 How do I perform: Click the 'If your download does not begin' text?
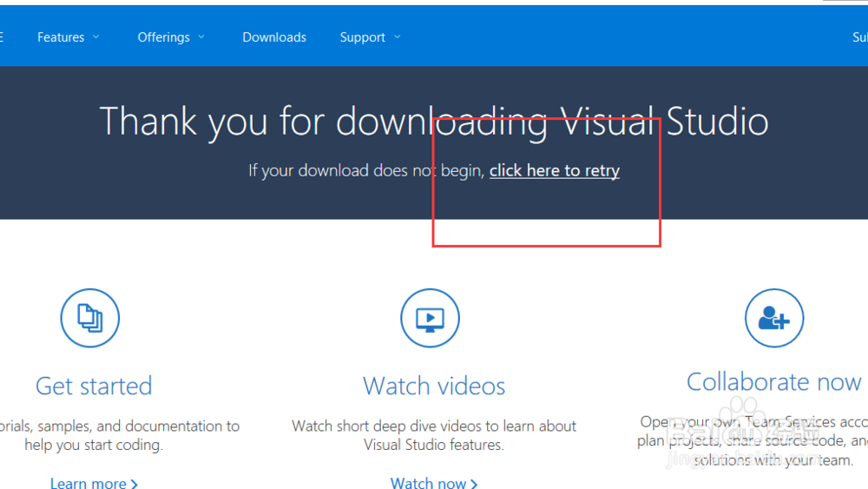click(366, 170)
